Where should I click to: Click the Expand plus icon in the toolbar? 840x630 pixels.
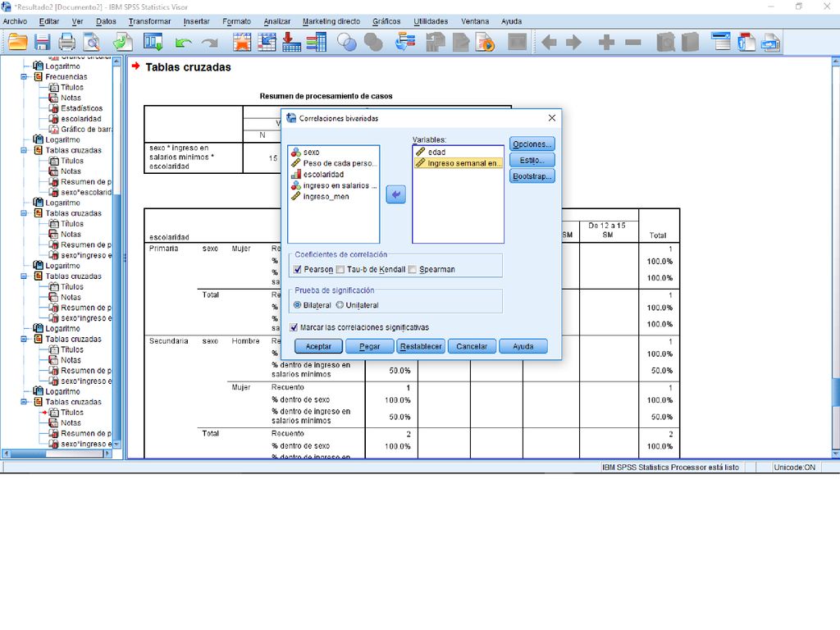point(606,43)
